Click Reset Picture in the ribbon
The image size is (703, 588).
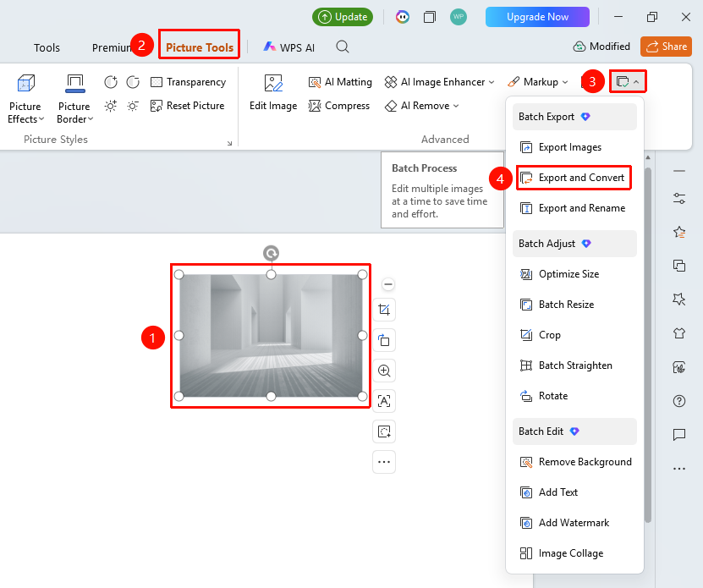188,106
